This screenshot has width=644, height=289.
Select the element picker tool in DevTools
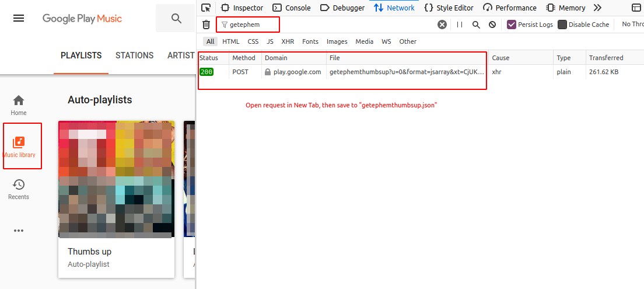point(206,8)
